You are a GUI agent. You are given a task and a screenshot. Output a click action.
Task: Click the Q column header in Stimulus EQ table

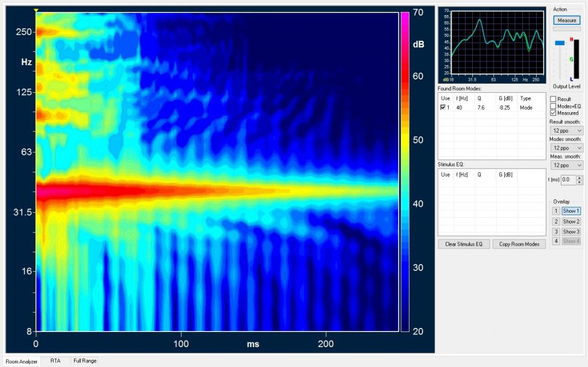(479, 175)
